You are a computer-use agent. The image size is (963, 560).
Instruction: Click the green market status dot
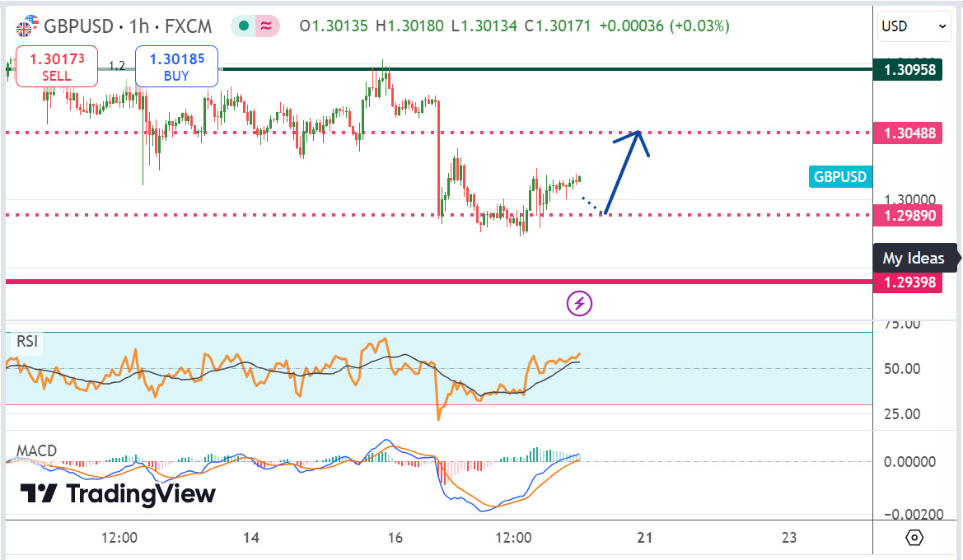(243, 26)
